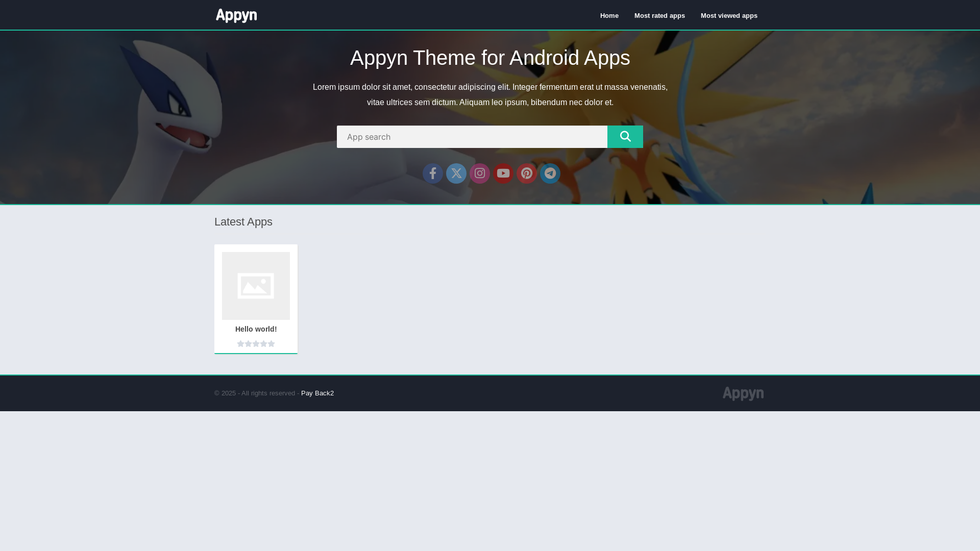Open the Facebook social icon
Viewport: 980px width, 551px height.
(433, 173)
